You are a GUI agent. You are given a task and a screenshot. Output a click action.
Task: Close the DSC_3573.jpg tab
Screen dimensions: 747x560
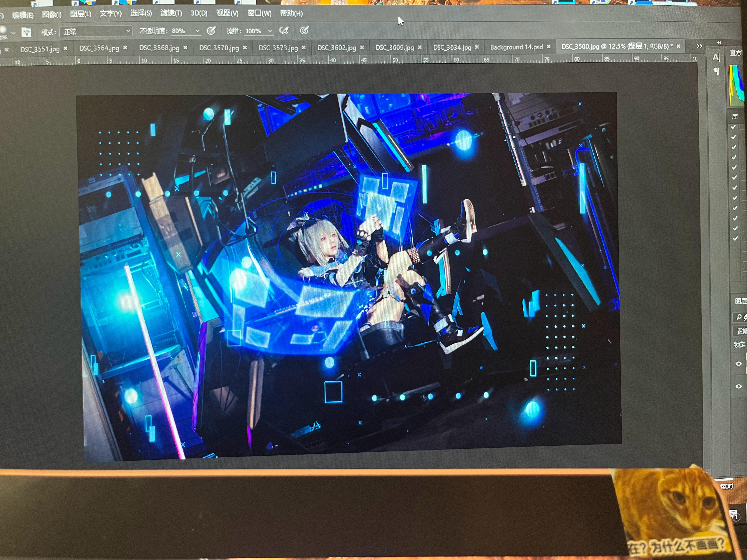(x=304, y=48)
